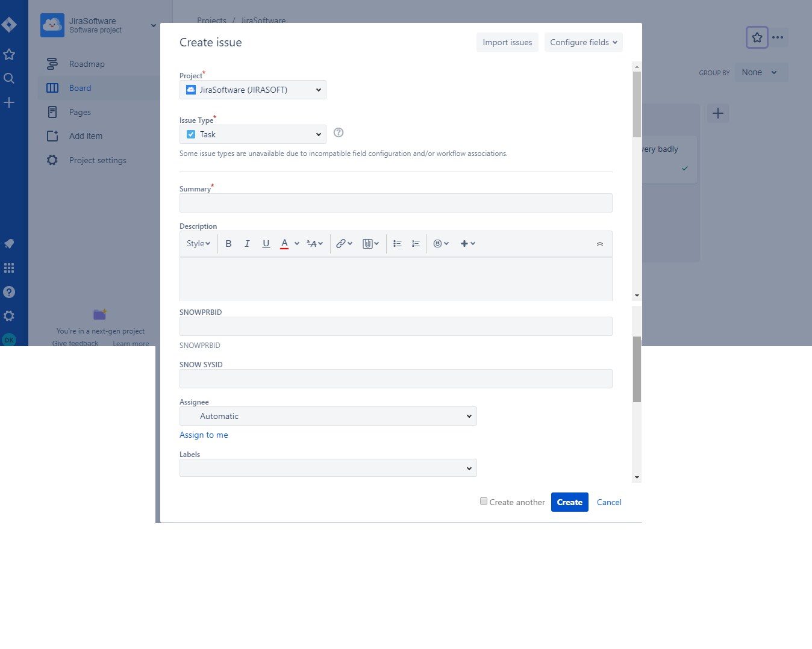Collapse the Description editor toolbar
This screenshot has width=812, height=649.
[x=600, y=244]
